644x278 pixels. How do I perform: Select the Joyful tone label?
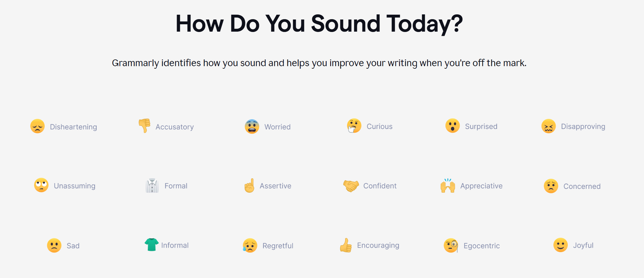click(583, 245)
